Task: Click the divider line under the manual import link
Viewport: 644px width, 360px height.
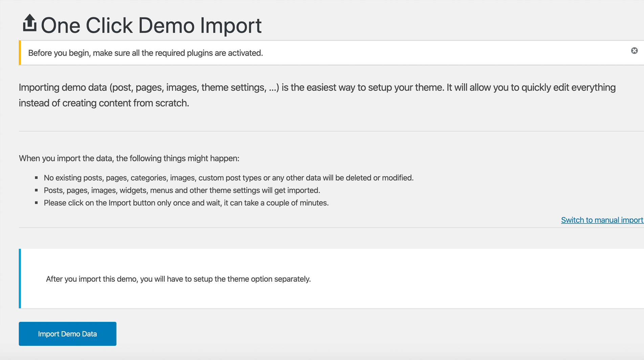Action: click(x=331, y=227)
